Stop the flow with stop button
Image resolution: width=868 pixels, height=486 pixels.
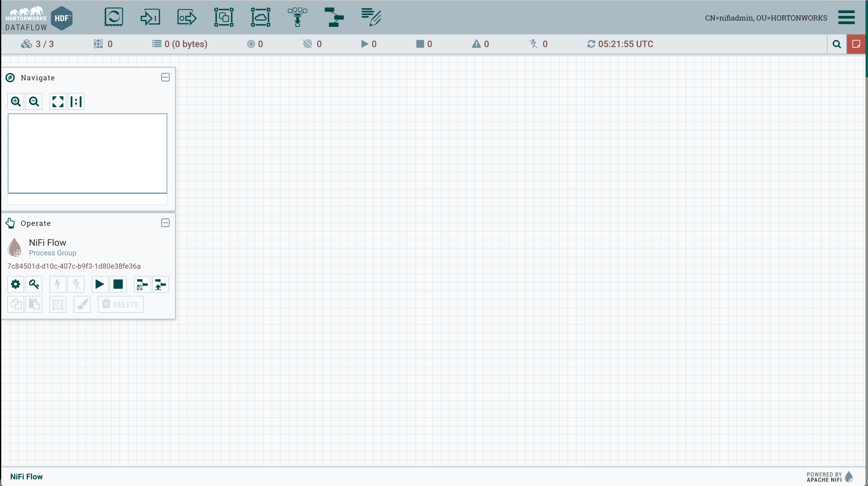pyautogui.click(x=118, y=284)
